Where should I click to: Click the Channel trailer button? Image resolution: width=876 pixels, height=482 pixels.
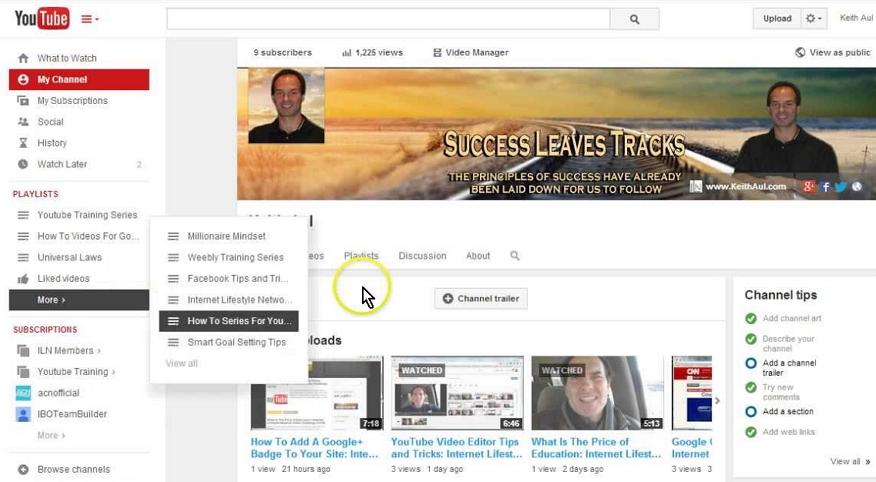(x=481, y=299)
